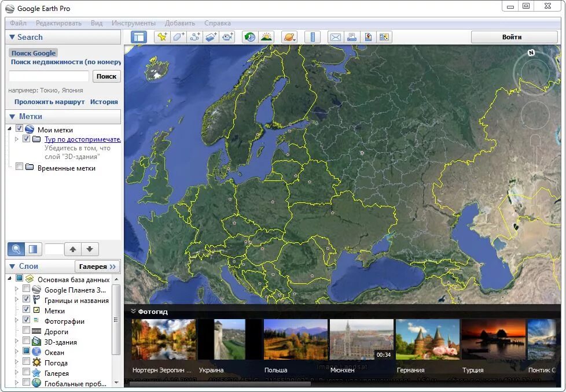Start the Record a Tour tool

tap(228, 37)
